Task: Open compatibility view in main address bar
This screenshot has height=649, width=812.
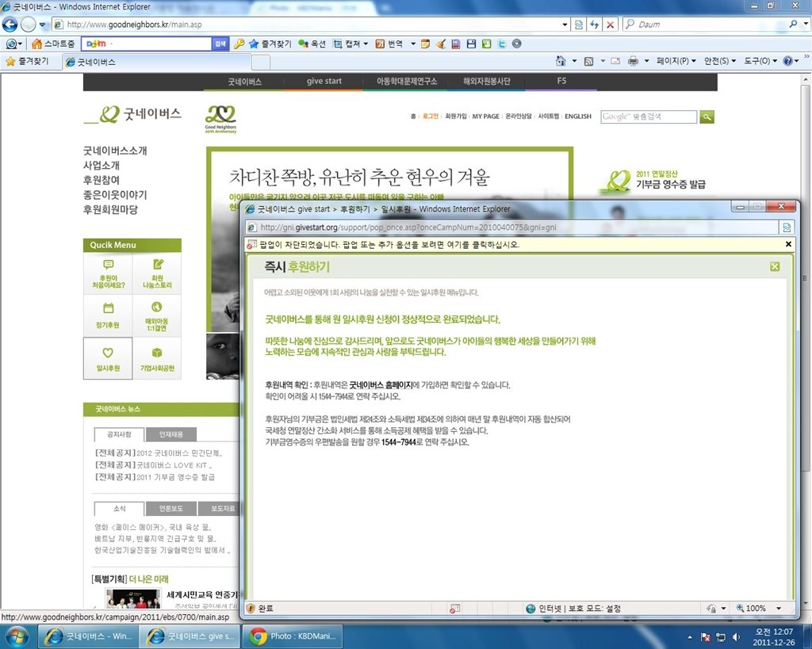Action: coord(578,25)
